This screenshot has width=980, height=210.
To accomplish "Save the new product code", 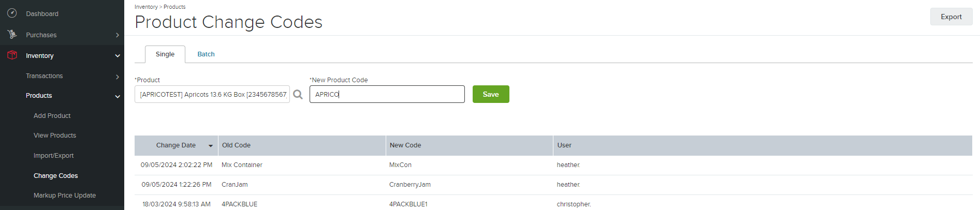I will [491, 94].
